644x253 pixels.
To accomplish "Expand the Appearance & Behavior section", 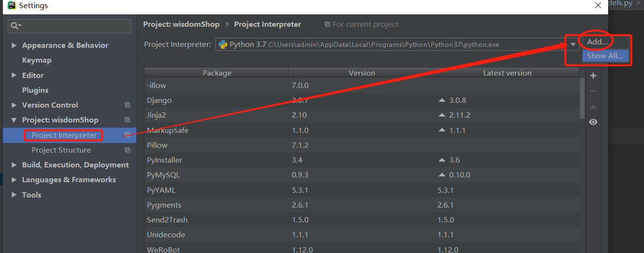I will [14, 45].
